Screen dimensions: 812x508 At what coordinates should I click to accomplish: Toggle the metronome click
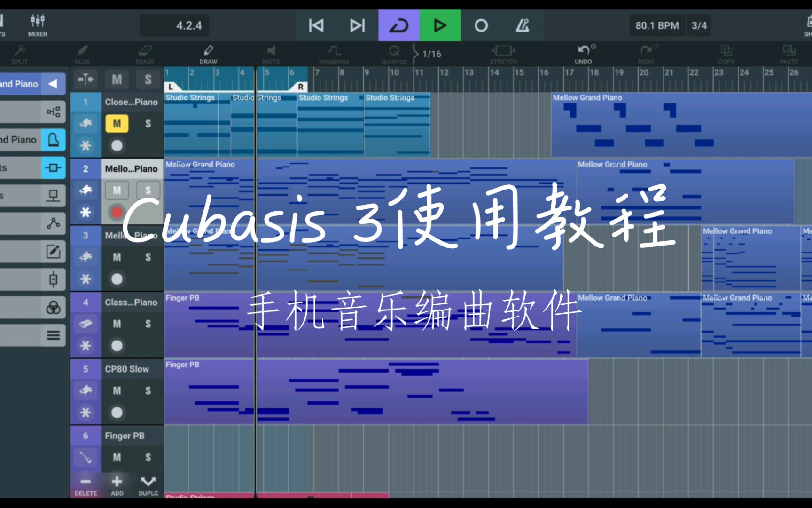[523, 25]
